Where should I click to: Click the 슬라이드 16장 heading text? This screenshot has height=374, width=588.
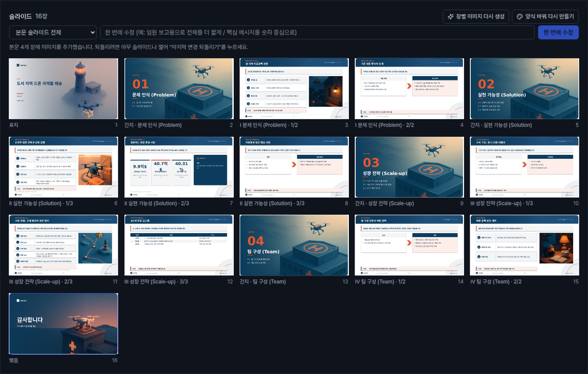pyautogui.click(x=28, y=16)
